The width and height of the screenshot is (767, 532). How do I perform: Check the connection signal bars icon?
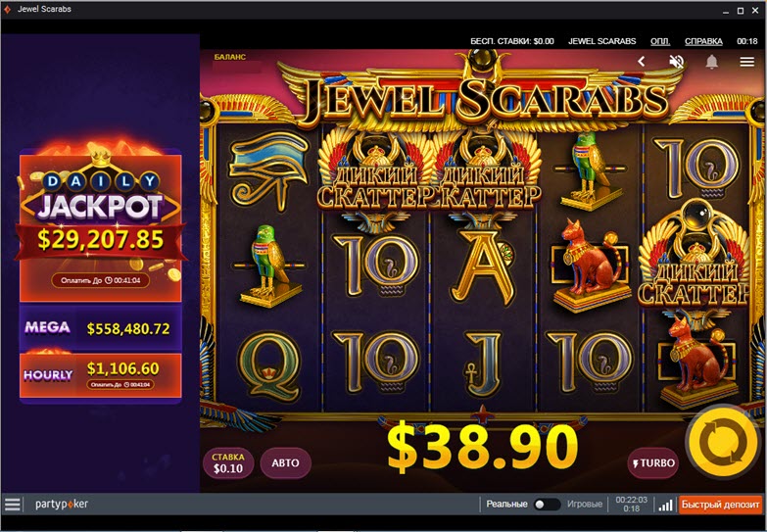[665, 506]
